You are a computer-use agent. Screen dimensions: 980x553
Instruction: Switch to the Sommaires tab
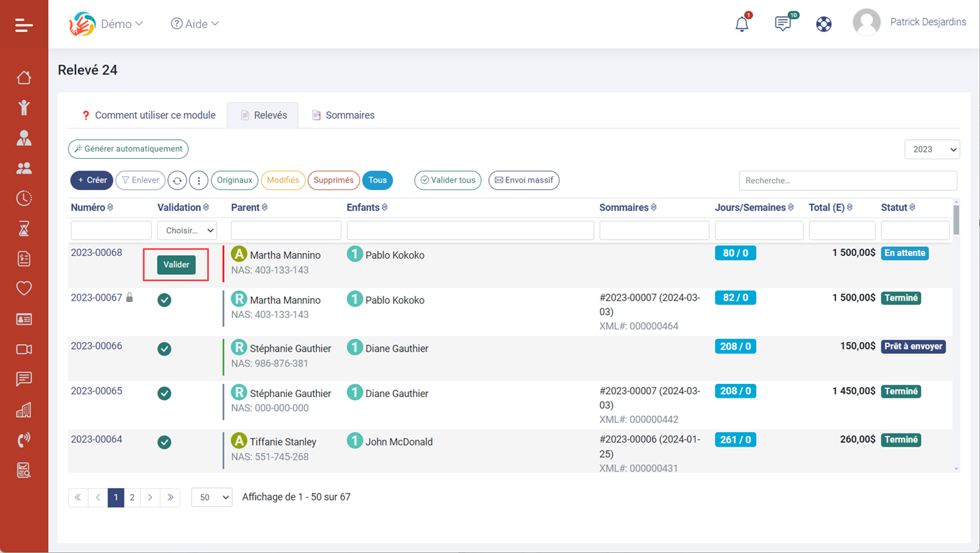point(343,115)
